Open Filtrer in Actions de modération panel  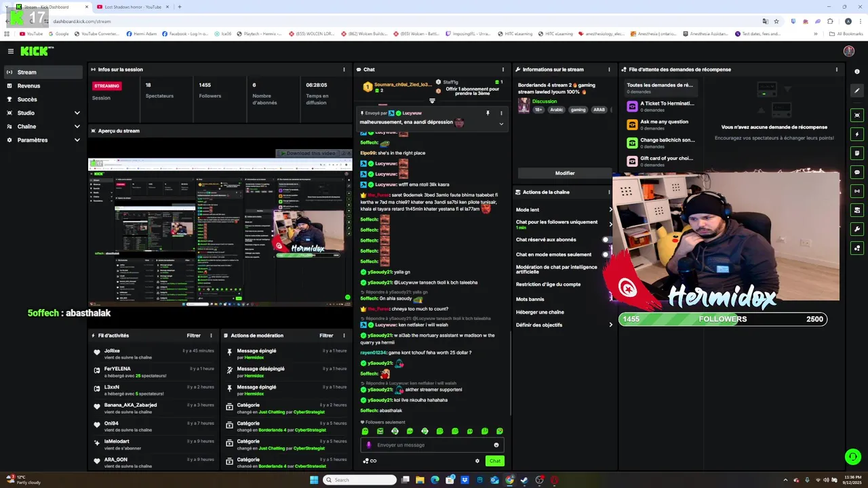pyautogui.click(x=326, y=335)
